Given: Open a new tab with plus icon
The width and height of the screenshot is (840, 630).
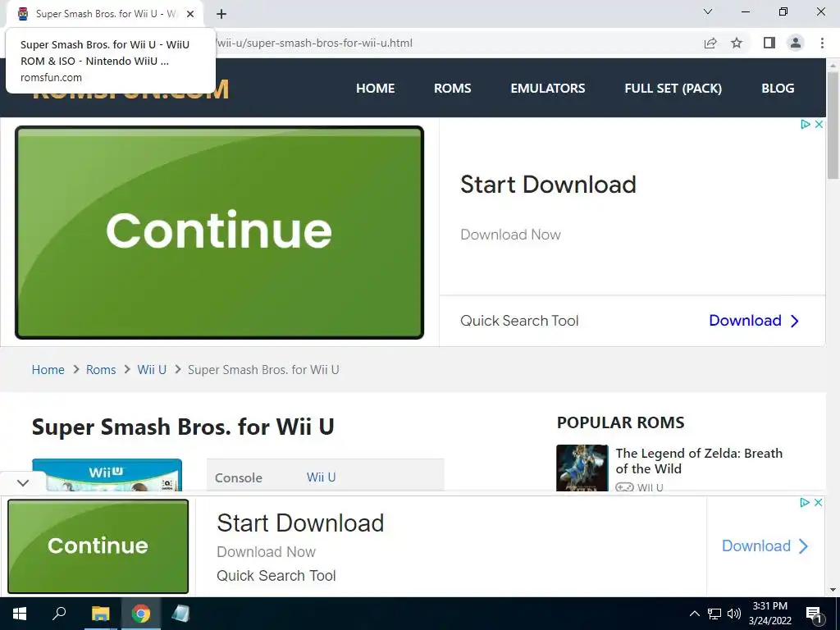Looking at the screenshot, I should tap(221, 14).
